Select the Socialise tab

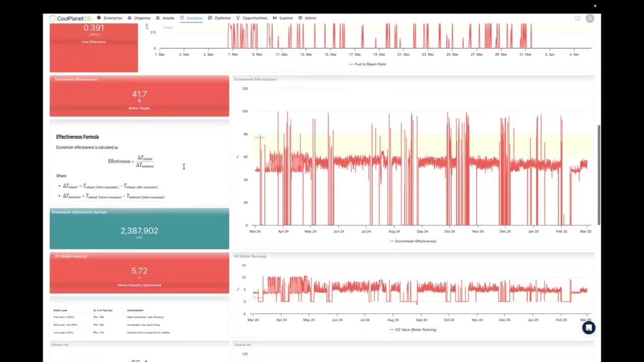pos(194,18)
